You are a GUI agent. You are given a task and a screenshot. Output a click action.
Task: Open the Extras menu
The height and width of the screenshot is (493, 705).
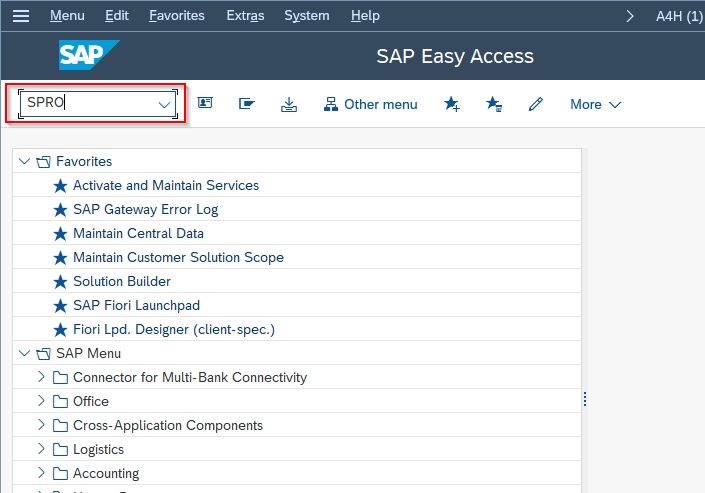coord(245,16)
